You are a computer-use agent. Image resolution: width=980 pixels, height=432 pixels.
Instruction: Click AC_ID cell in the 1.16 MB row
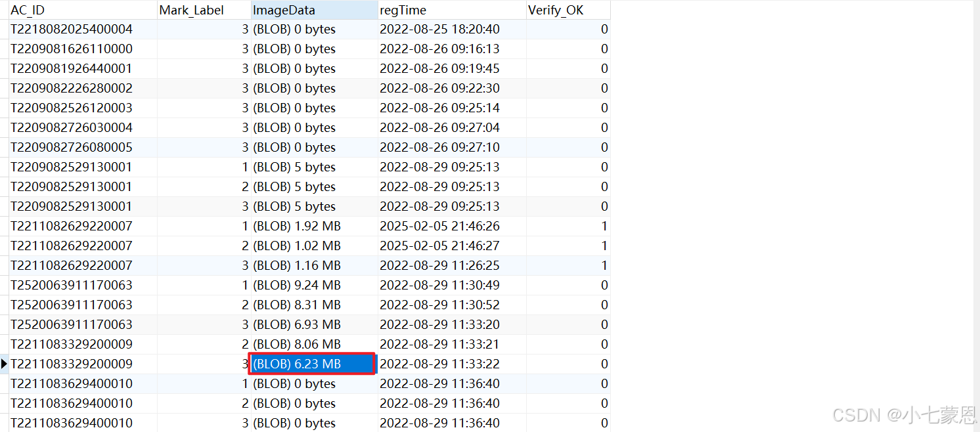[x=83, y=266]
